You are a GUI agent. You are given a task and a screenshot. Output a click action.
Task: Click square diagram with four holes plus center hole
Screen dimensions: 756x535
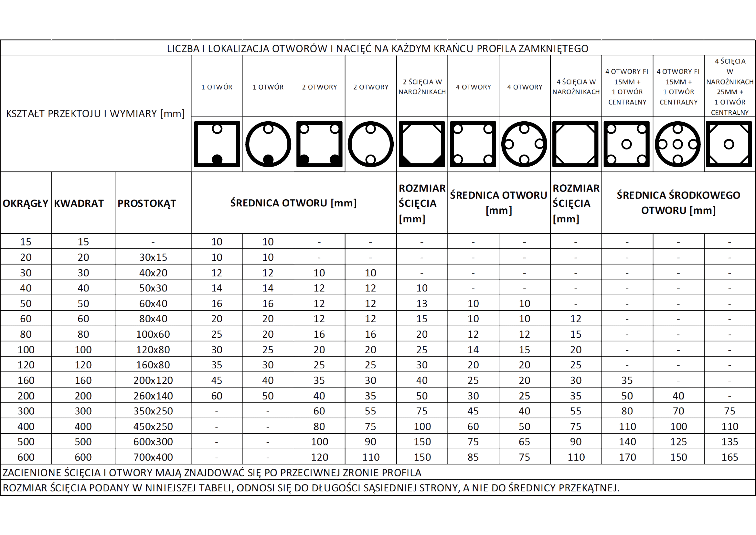[627, 144]
